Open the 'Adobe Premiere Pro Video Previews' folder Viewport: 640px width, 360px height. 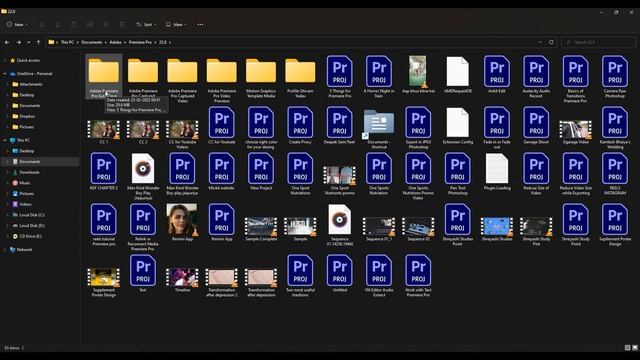(222, 80)
